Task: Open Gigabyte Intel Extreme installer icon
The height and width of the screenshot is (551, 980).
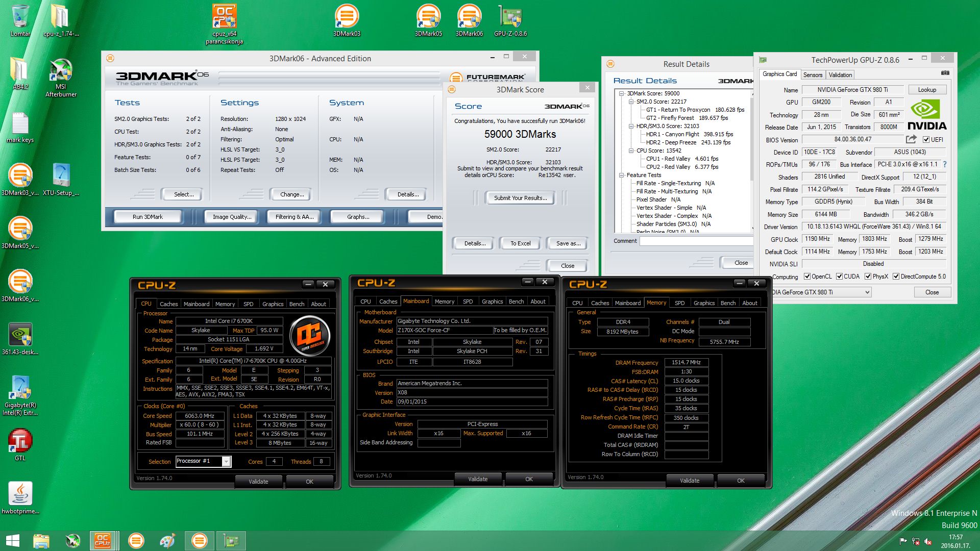Action: [20, 395]
